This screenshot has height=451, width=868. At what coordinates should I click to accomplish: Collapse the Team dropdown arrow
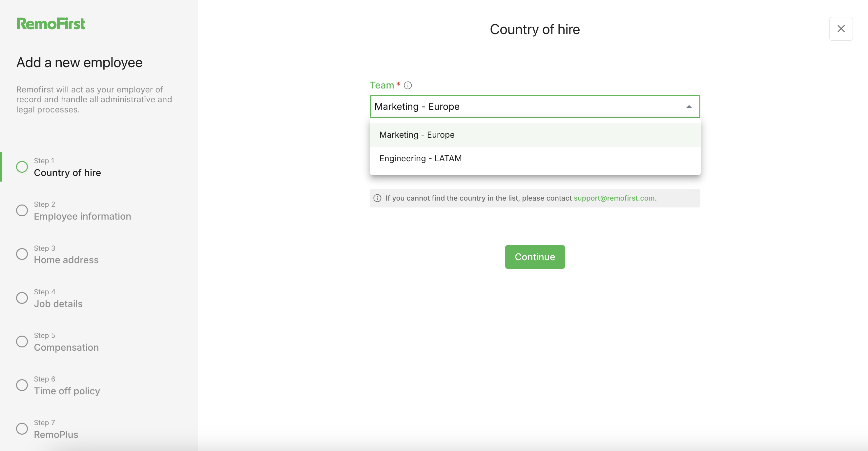click(x=689, y=107)
